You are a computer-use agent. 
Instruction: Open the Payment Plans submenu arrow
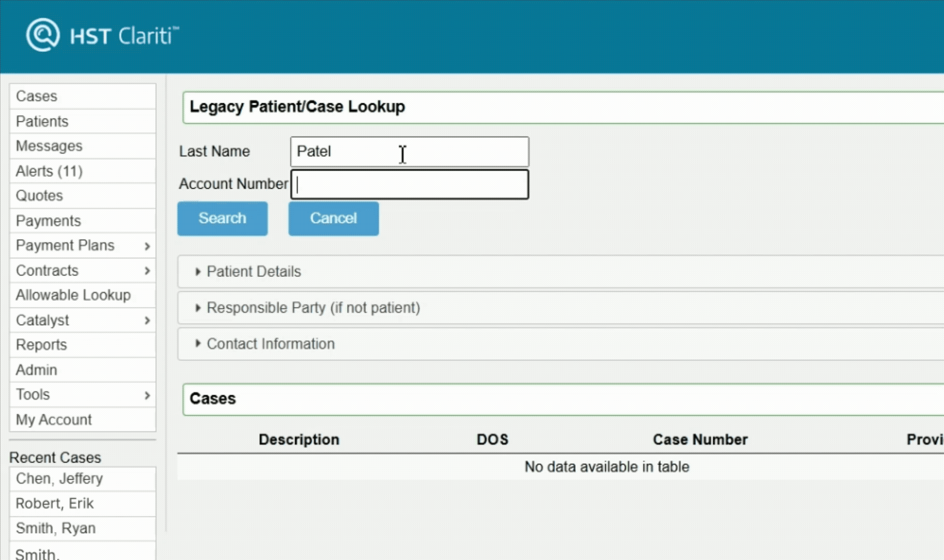point(147,246)
